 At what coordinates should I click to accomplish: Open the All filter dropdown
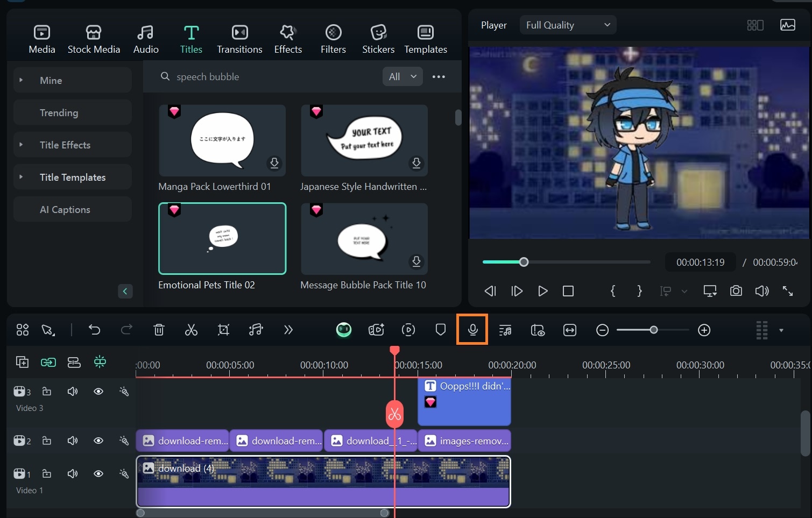[403, 77]
